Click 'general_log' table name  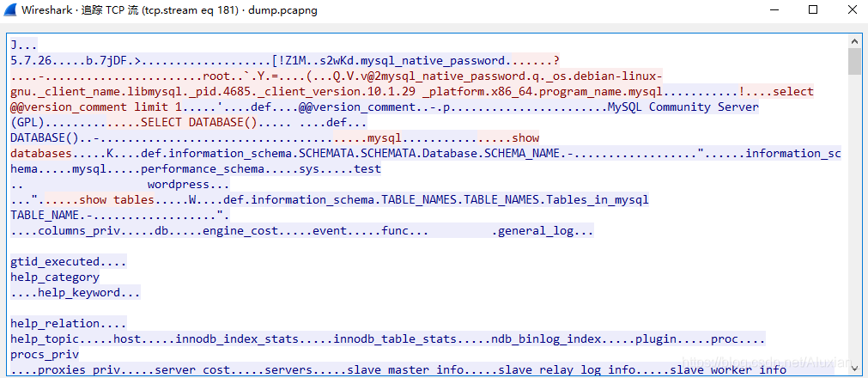(536, 231)
